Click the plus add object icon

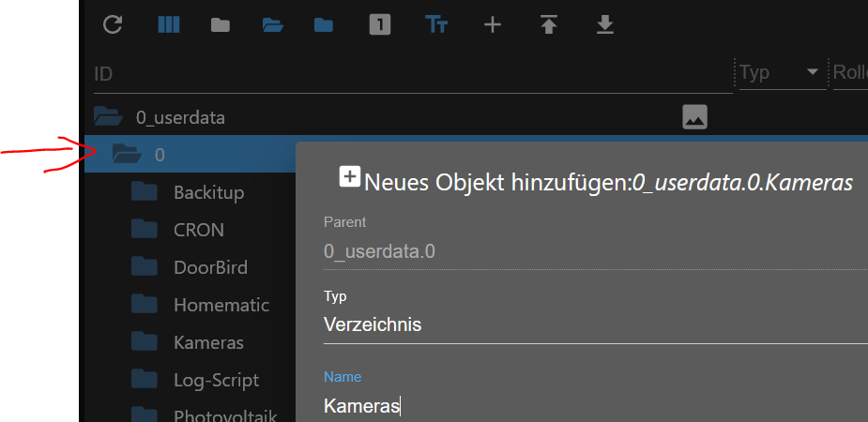point(493,25)
